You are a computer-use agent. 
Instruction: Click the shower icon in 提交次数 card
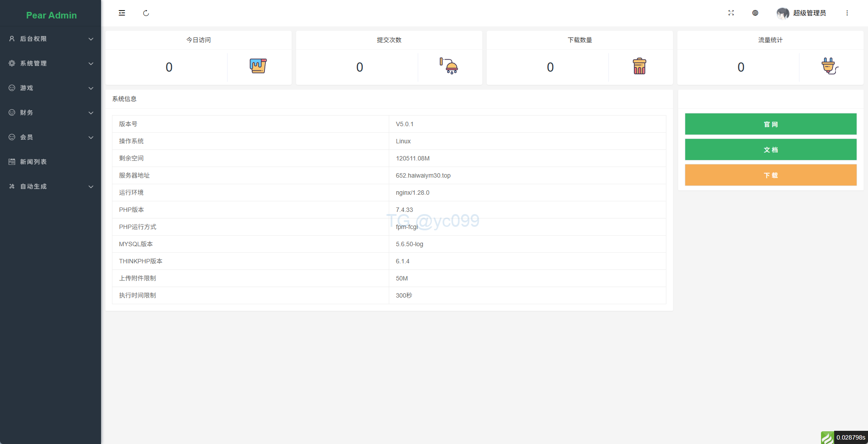click(x=449, y=66)
